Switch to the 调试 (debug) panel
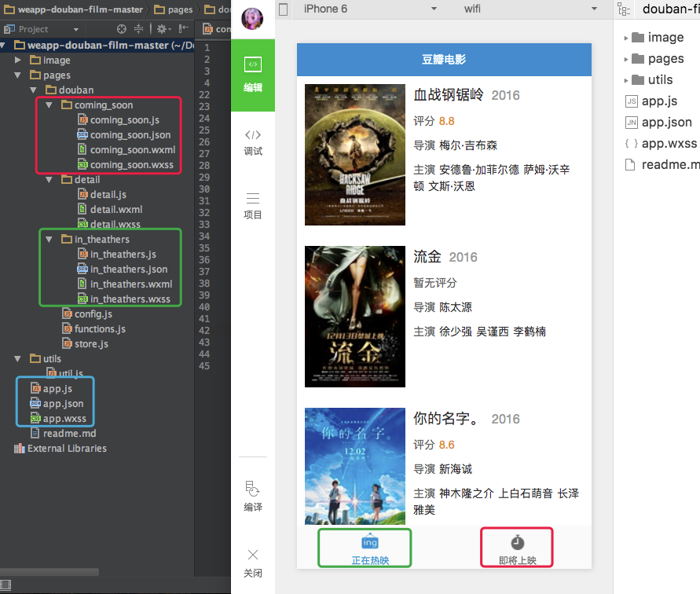The width and height of the screenshot is (700, 594). [253, 143]
